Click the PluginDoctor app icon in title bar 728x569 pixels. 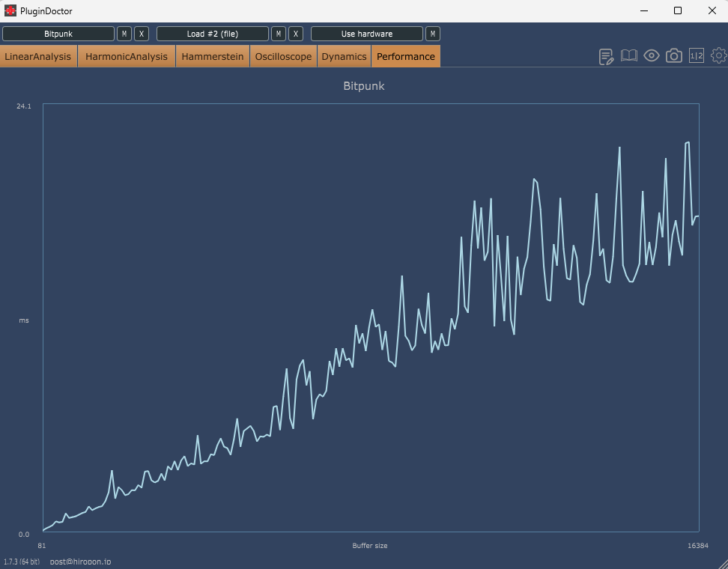click(10, 10)
